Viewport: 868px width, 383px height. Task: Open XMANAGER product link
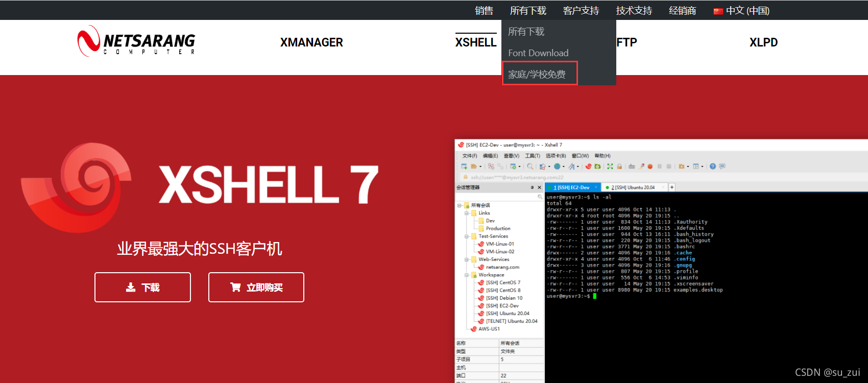tap(311, 42)
